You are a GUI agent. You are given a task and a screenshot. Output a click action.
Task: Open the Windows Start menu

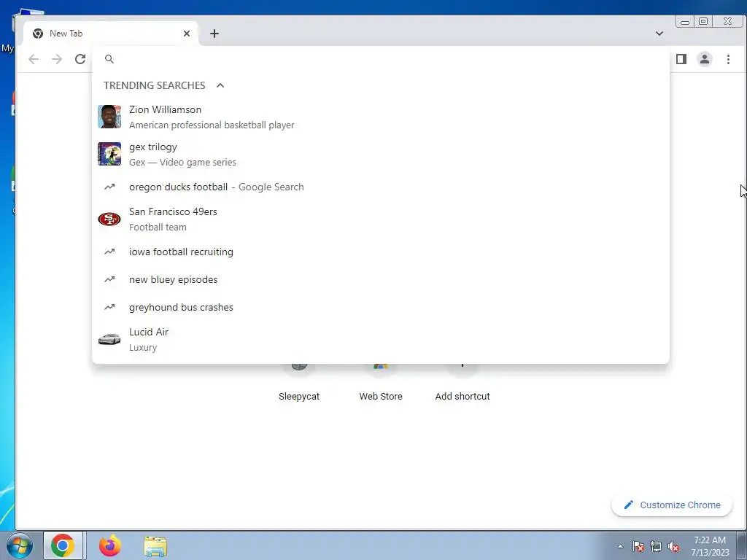tap(20, 545)
